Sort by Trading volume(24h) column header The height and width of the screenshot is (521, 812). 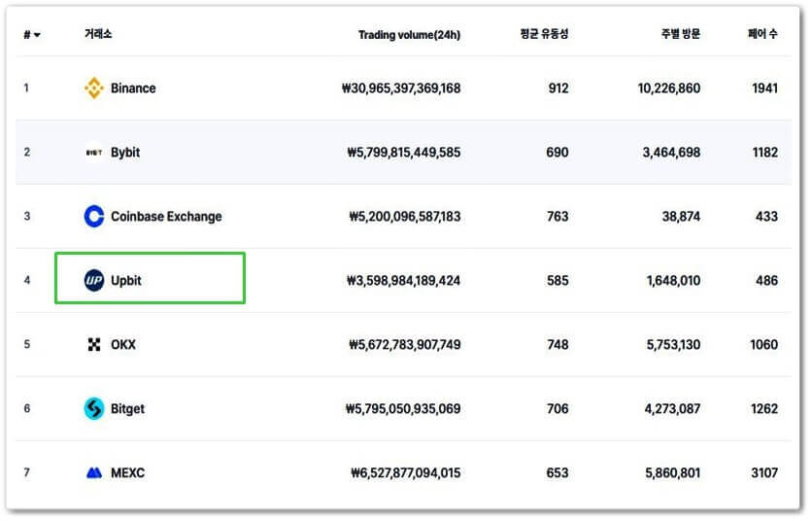pos(409,35)
